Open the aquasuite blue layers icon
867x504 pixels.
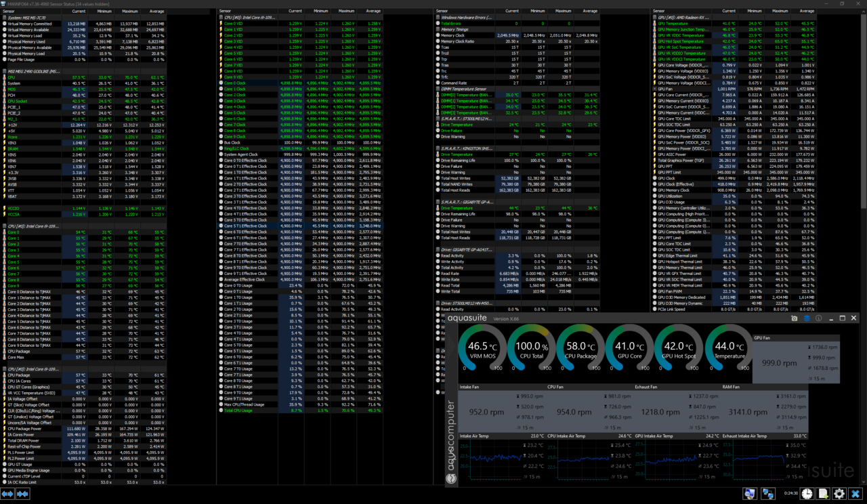[807, 318]
